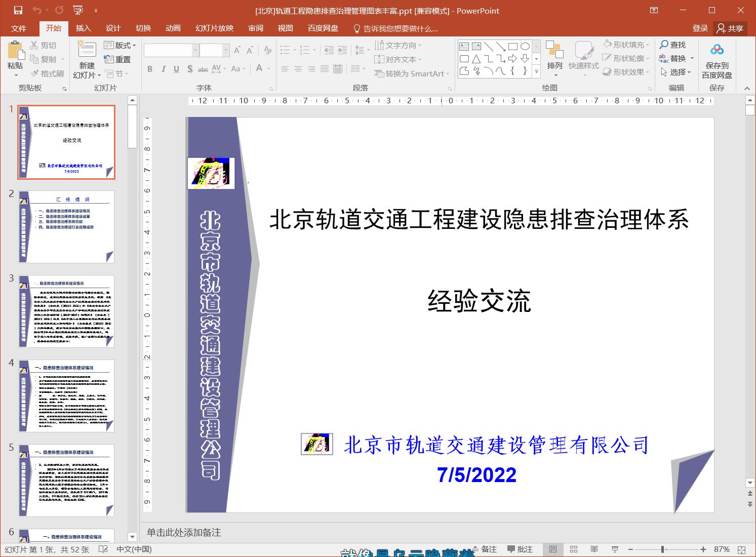
Task: Choose the left brace shape
Action: (512, 71)
